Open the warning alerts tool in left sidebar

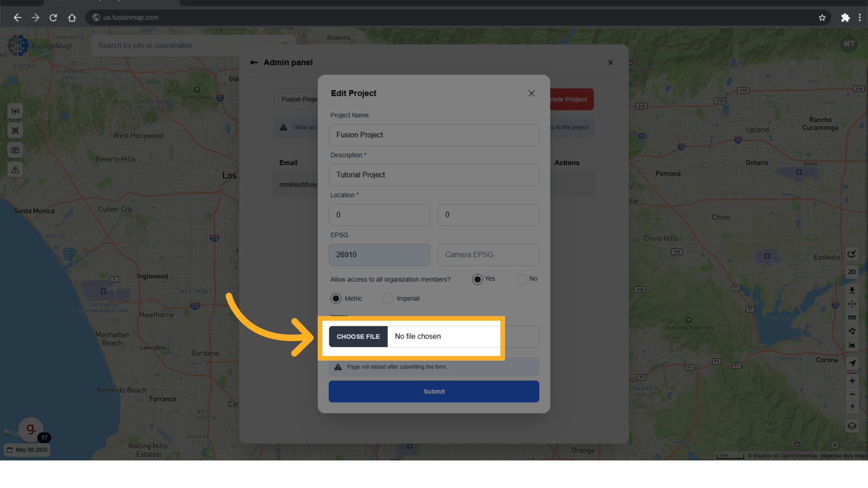pyautogui.click(x=15, y=170)
